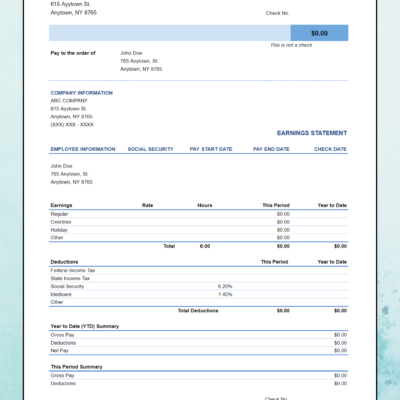Select the 0.00 total hours value
This screenshot has width=400, height=400.
pyautogui.click(x=205, y=246)
